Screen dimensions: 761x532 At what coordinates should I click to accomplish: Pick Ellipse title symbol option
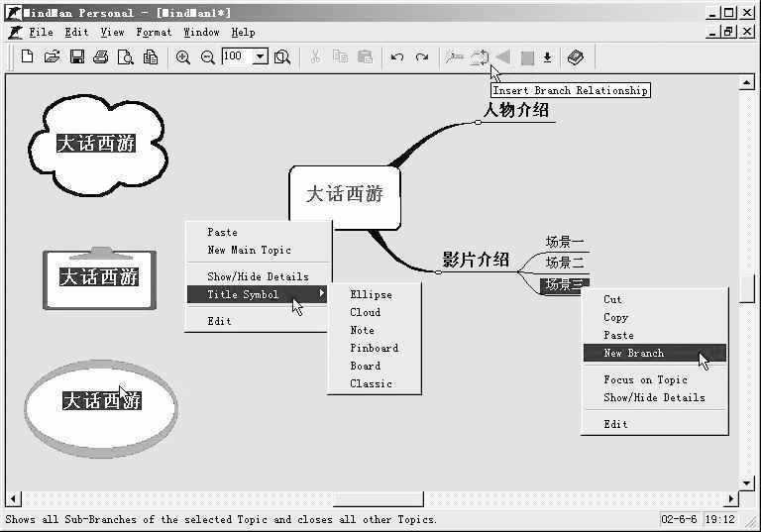(x=374, y=294)
